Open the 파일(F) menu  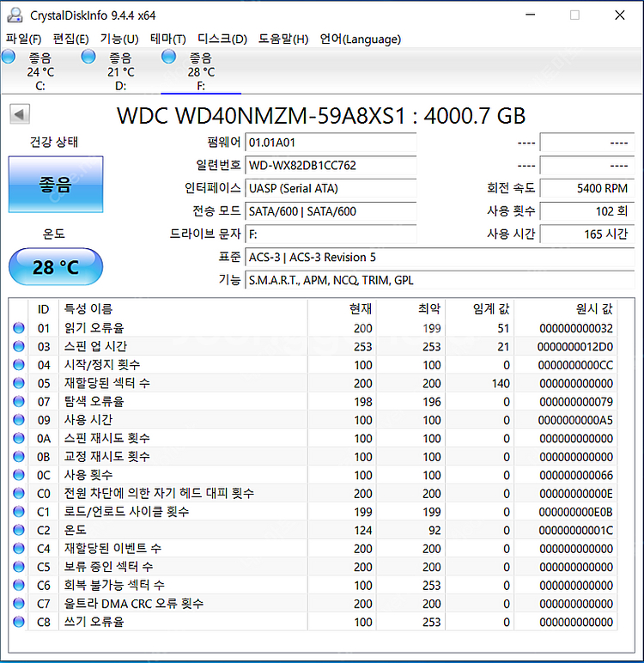click(23, 39)
